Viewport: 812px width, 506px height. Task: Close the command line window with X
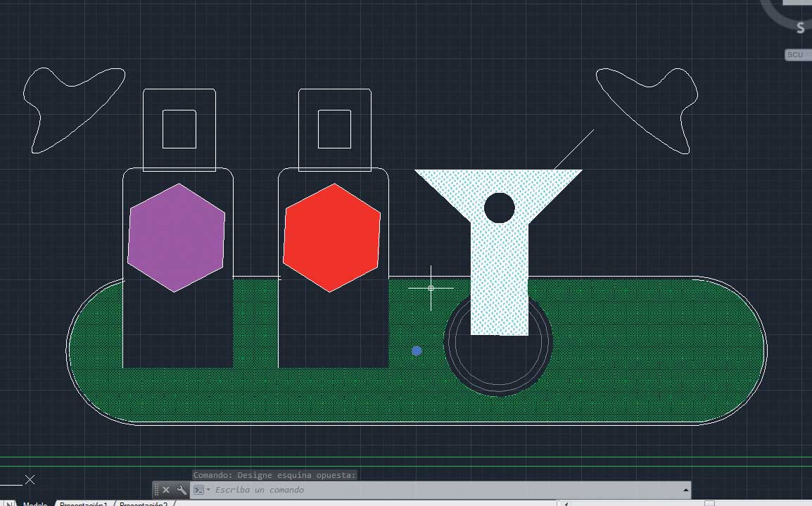[x=166, y=490]
